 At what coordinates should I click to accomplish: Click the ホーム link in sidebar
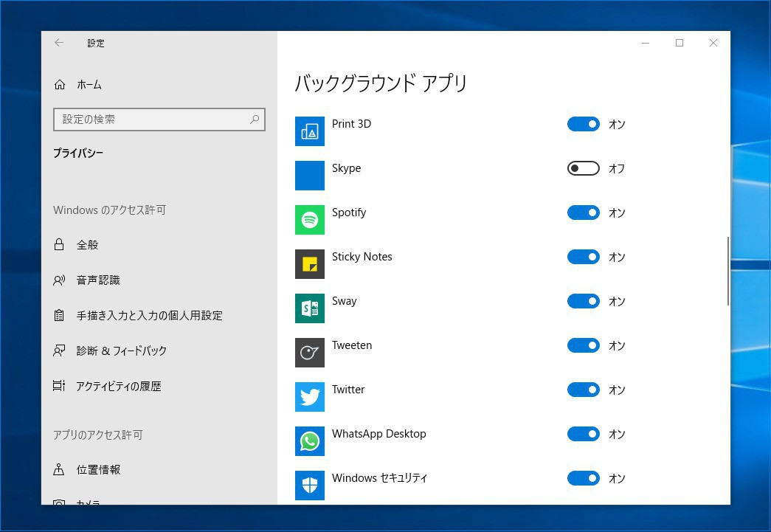coord(89,85)
